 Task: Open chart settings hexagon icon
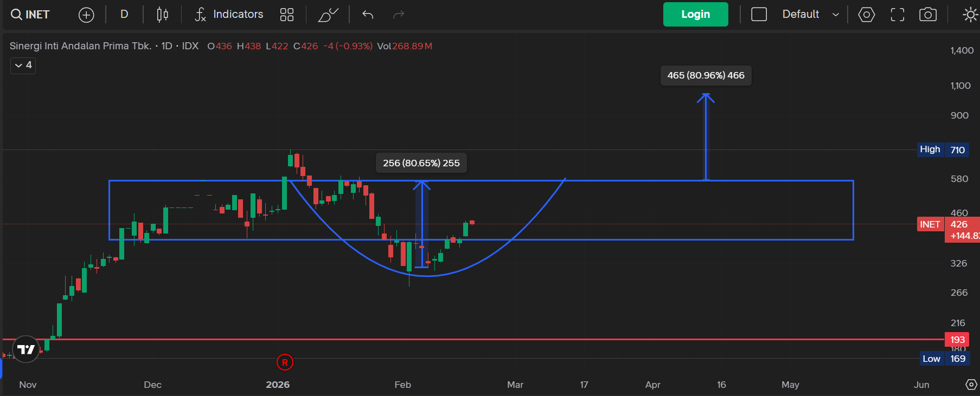tap(867, 15)
